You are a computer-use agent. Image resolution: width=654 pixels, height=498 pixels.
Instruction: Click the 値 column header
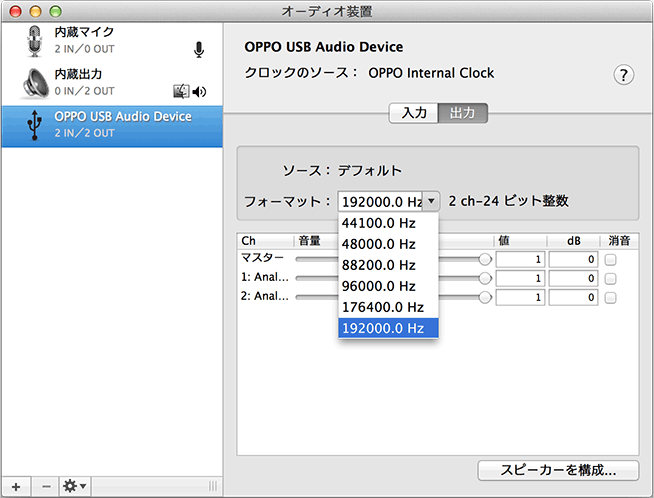[x=520, y=241]
